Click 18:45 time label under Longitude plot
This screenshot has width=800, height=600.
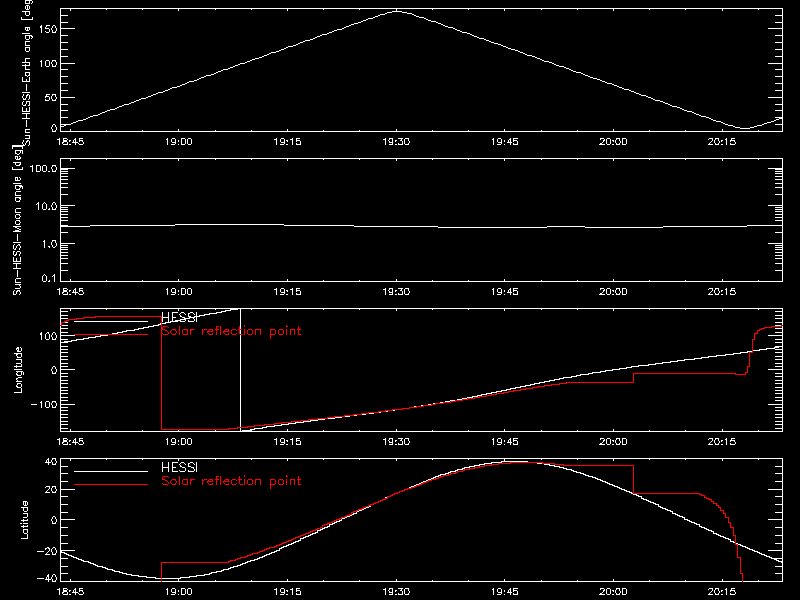point(70,442)
